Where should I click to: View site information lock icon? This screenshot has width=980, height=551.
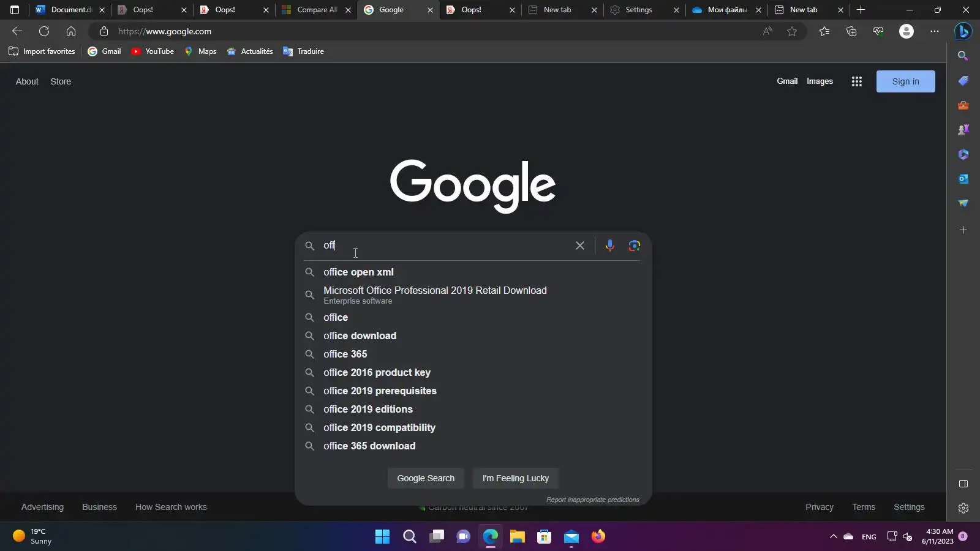(x=104, y=31)
